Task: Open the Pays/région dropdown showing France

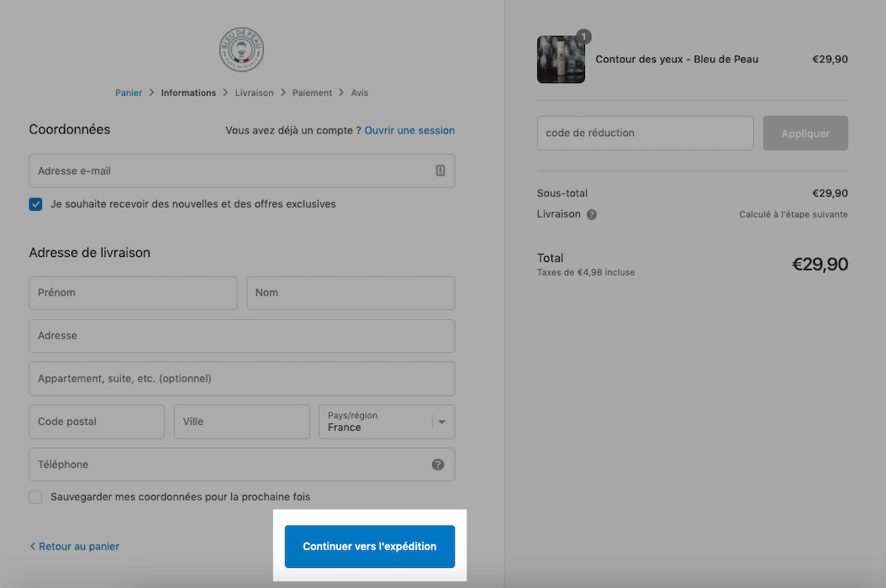Action: coord(387,422)
